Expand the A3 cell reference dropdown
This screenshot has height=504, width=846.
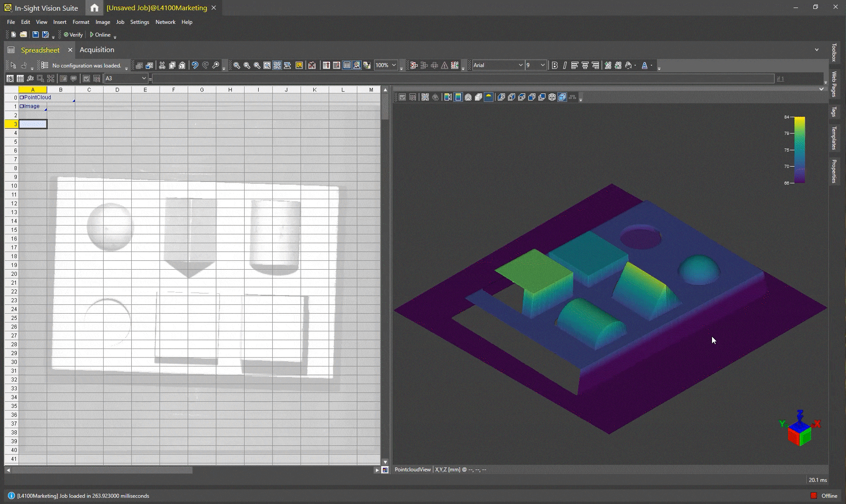pyautogui.click(x=144, y=78)
